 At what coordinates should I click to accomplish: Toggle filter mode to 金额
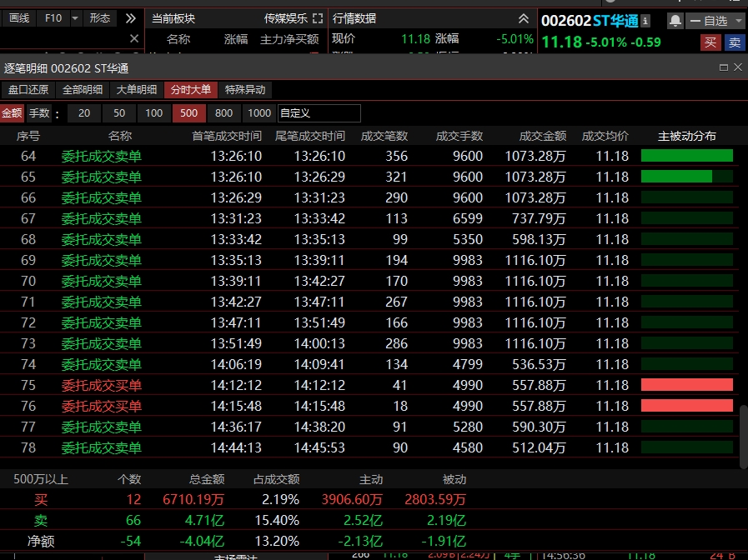[x=12, y=113]
